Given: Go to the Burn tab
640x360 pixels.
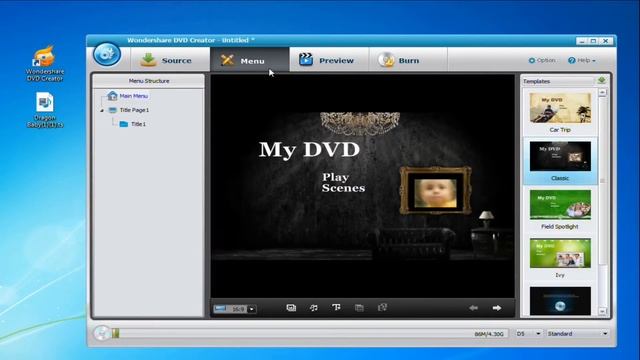Looking at the screenshot, I should point(408,60).
